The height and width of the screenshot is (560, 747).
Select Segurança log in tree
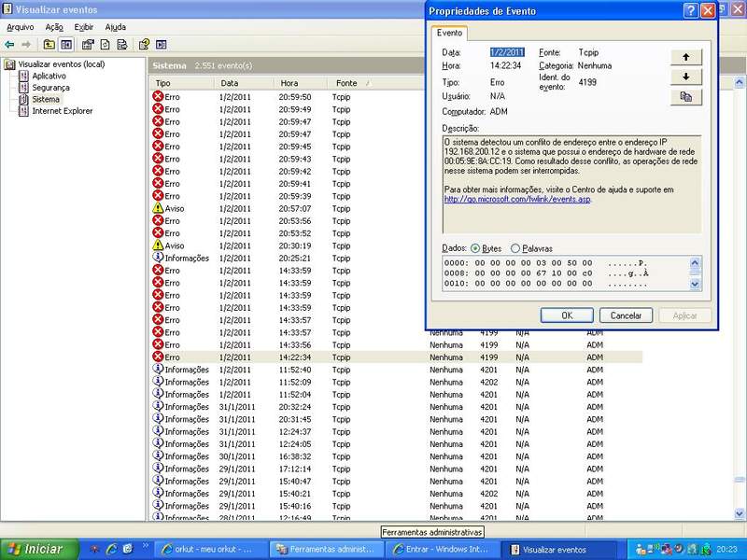coord(50,88)
